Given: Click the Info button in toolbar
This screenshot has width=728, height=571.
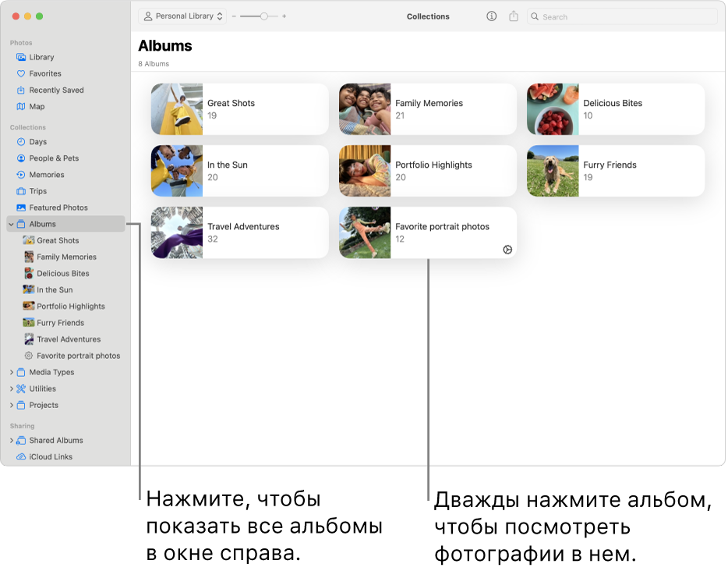Looking at the screenshot, I should coord(491,16).
